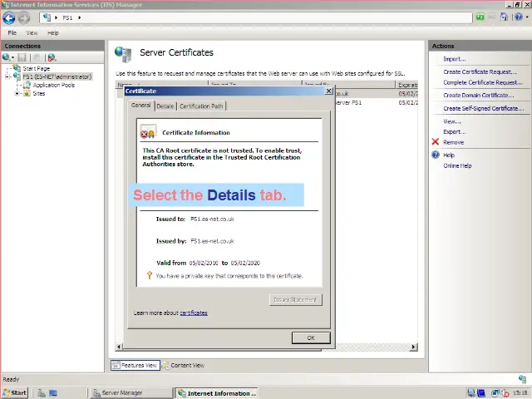Click View in Actions pane
Image resolution: width=532 pixels, height=399 pixels.
click(x=452, y=121)
